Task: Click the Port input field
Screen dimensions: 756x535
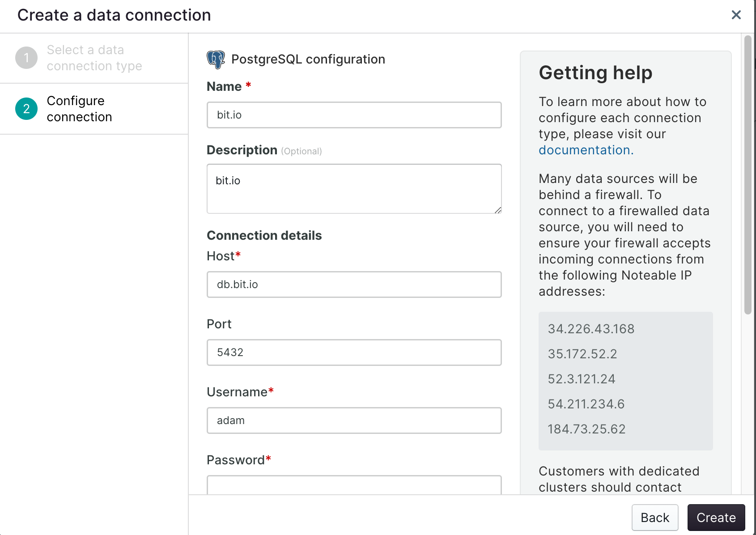Action: (354, 352)
